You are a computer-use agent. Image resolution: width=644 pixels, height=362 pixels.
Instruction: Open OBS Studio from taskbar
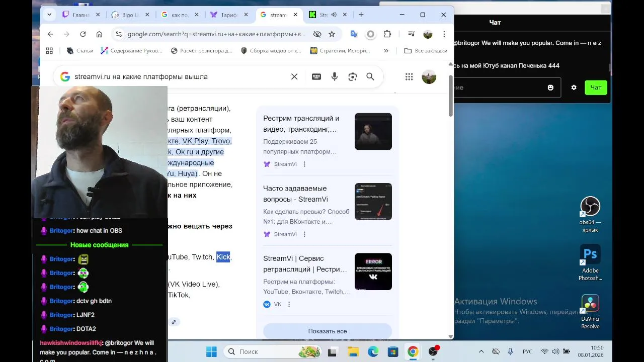pos(433,352)
